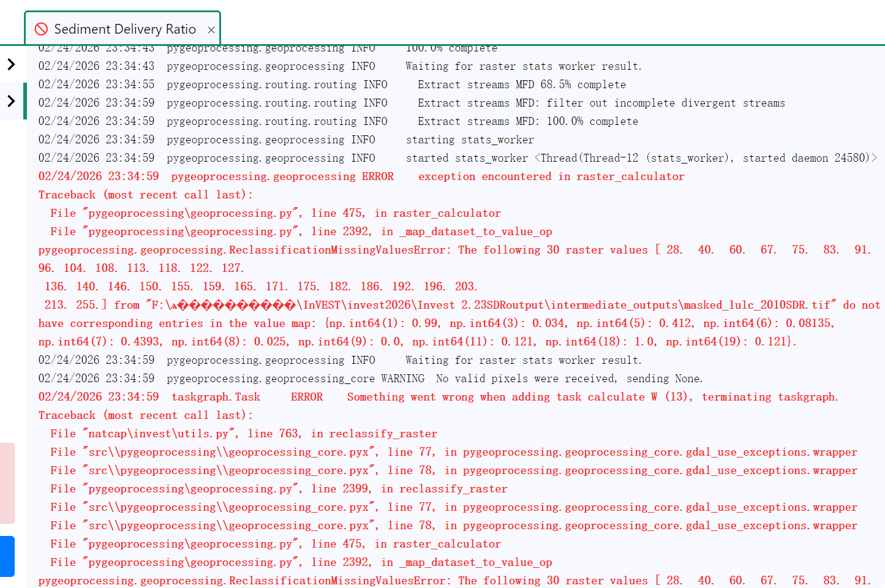Select the masked_lulc_2010SDR.tif path text
The image size is (885, 588).
[x=491, y=305]
